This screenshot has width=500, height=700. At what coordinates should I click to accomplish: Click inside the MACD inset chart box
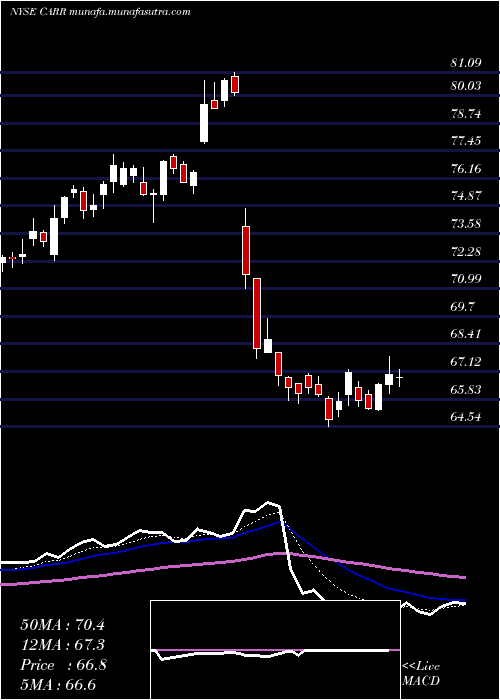tap(275, 650)
